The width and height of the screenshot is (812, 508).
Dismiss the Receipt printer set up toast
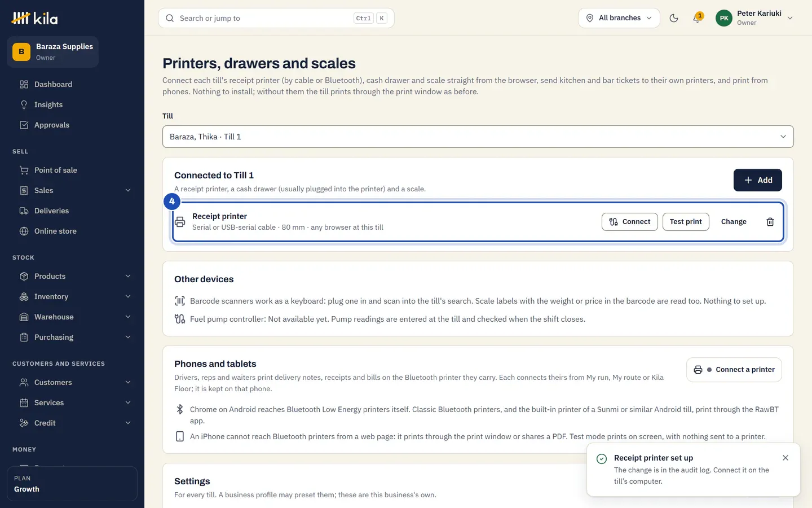pyautogui.click(x=785, y=458)
